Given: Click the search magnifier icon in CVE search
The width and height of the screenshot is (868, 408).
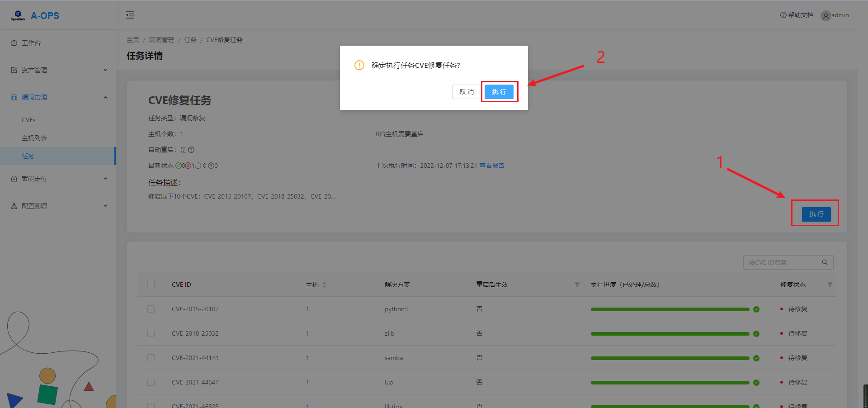Looking at the screenshot, I should point(825,262).
